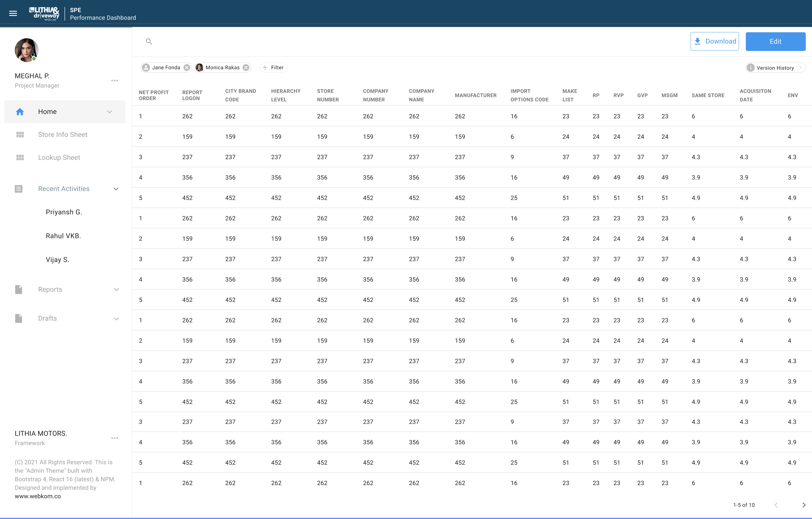Go to previous page arrow
Image resolution: width=812 pixels, height=519 pixels.
776,505
